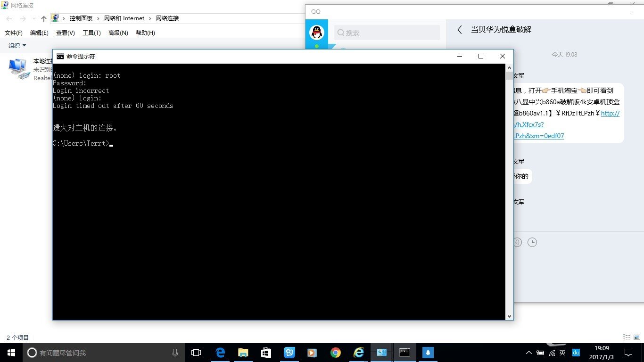The height and width of the screenshot is (362, 644).
Task: Open the 高级(N) menu
Action: (x=118, y=33)
